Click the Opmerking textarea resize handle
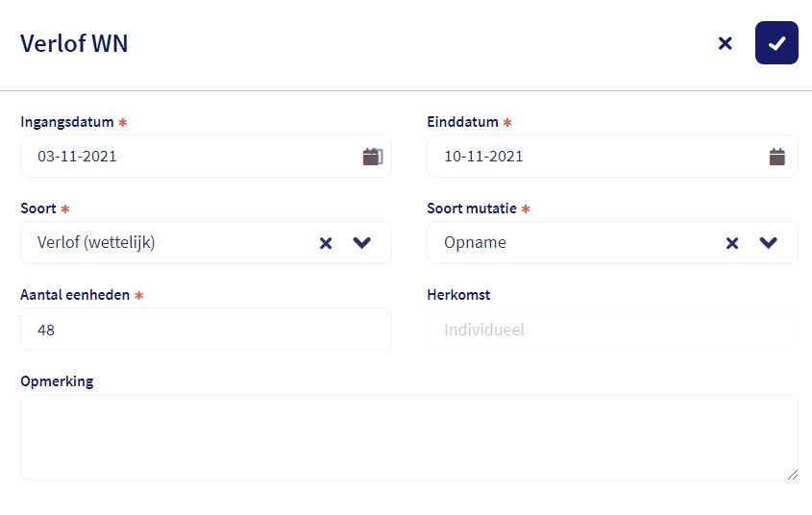The image size is (812, 515). (x=792, y=474)
